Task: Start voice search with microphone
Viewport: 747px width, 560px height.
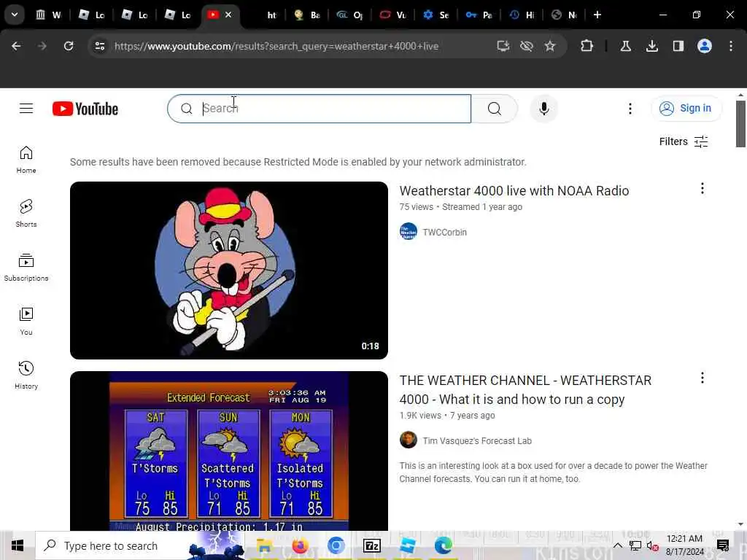Action: coord(543,109)
